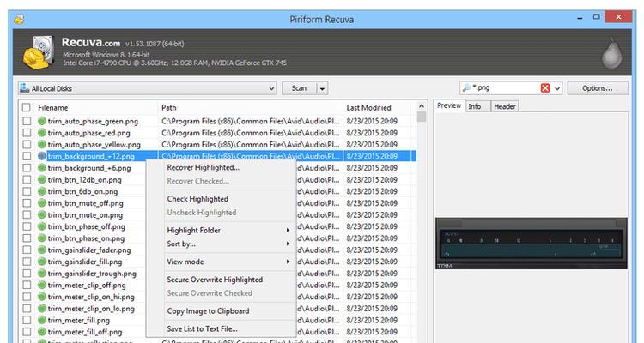
Task: Check the box for trim_auto_phase_yellow.png
Action: 27,144
